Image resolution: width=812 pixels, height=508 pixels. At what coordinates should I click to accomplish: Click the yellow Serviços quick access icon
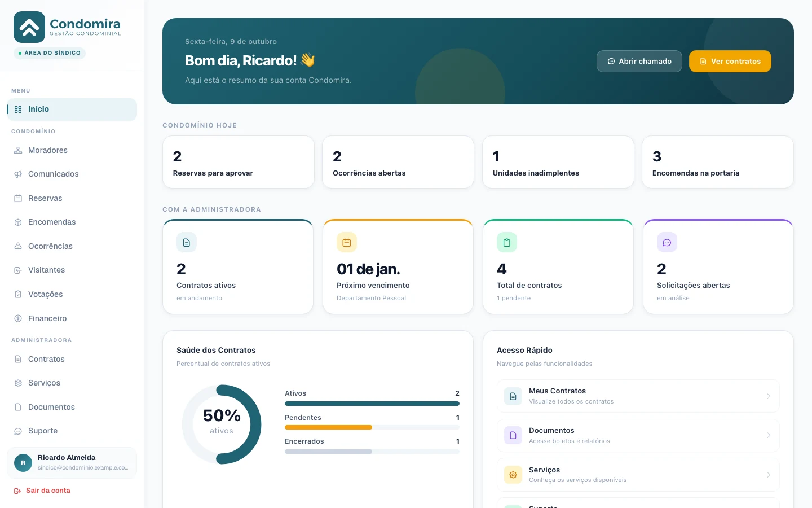513,475
